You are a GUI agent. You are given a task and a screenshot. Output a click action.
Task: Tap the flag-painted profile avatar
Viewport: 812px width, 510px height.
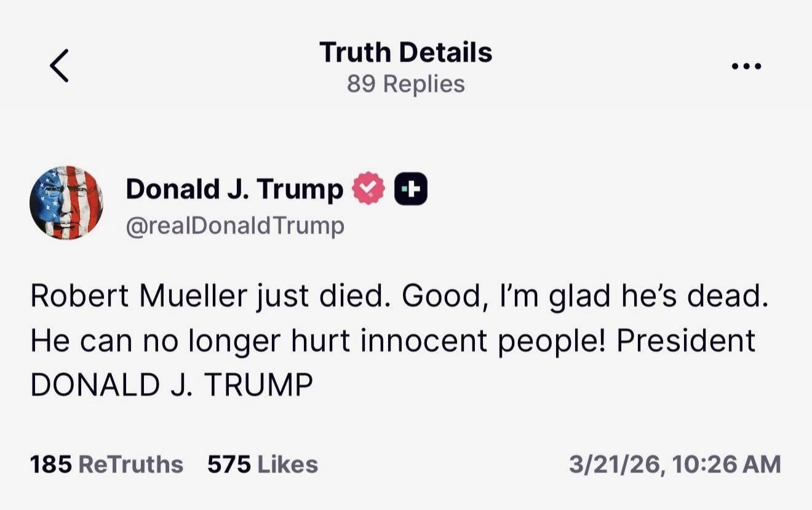coord(66,202)
